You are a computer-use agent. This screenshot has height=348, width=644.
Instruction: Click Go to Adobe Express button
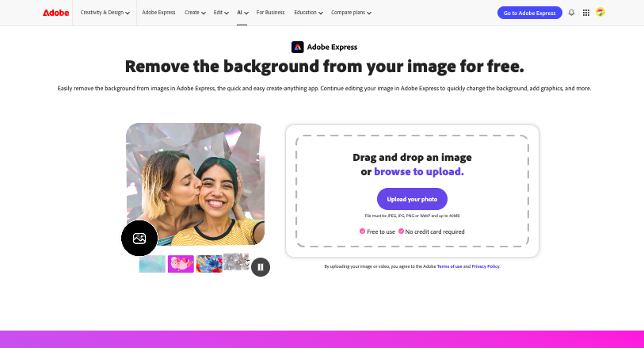point(529,13)
